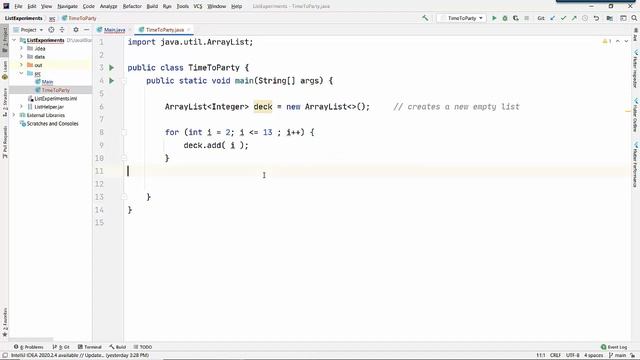Click the Git Rollback undo arrow
The width and height of the screenshot is (640, 360).
(x=596, y=18)
